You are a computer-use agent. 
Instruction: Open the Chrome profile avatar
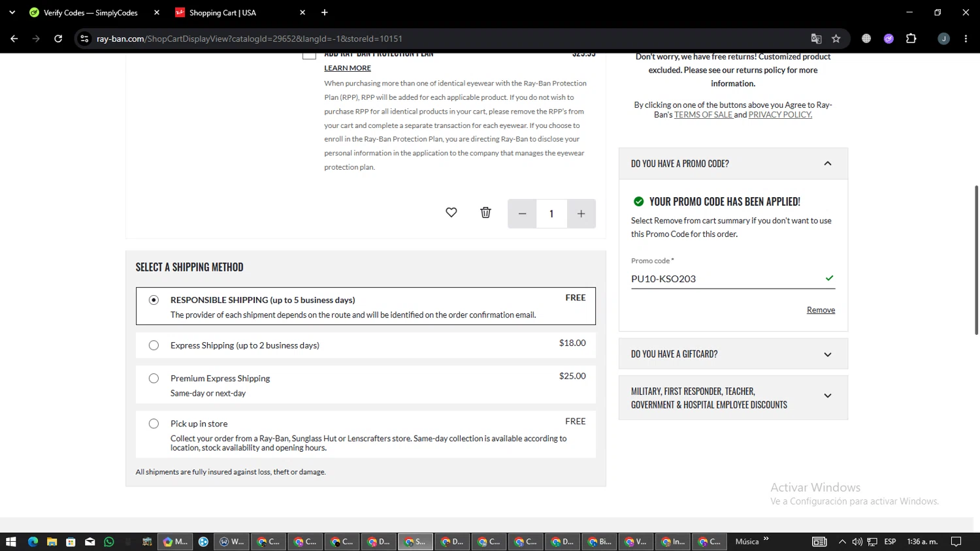coord(943,39)
